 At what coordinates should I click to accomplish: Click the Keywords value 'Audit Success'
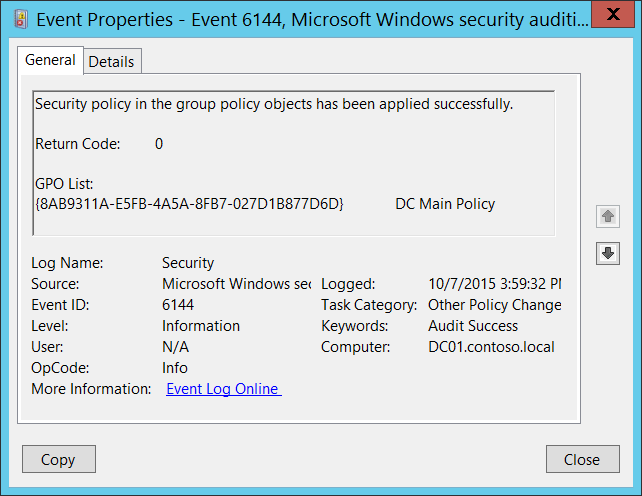tap(472, 326)
